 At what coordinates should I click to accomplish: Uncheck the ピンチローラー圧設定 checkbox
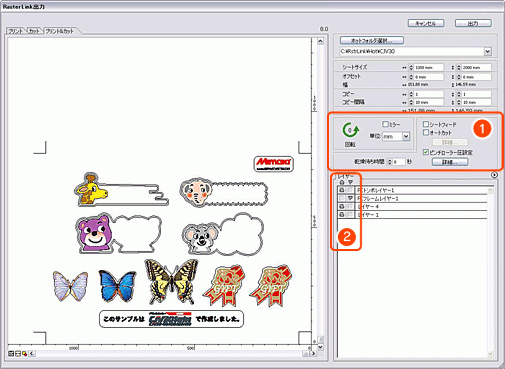426,152
